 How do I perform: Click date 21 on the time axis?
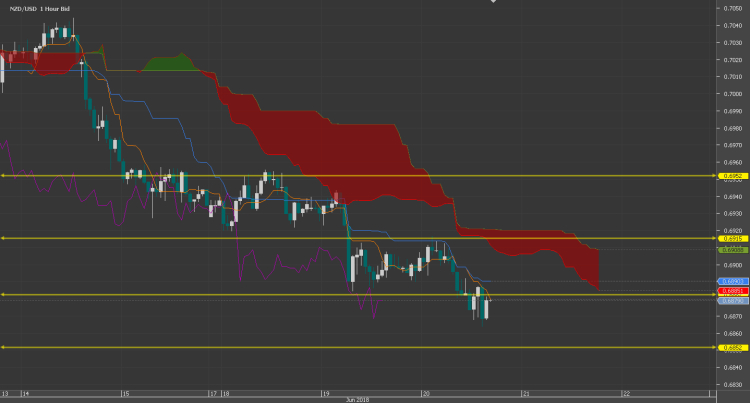coord(526,394)
